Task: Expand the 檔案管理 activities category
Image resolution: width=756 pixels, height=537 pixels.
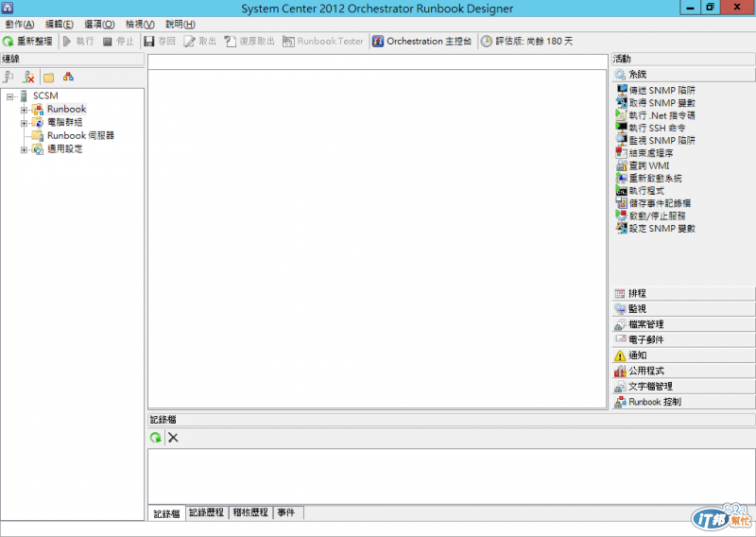Action: [683, 324]
